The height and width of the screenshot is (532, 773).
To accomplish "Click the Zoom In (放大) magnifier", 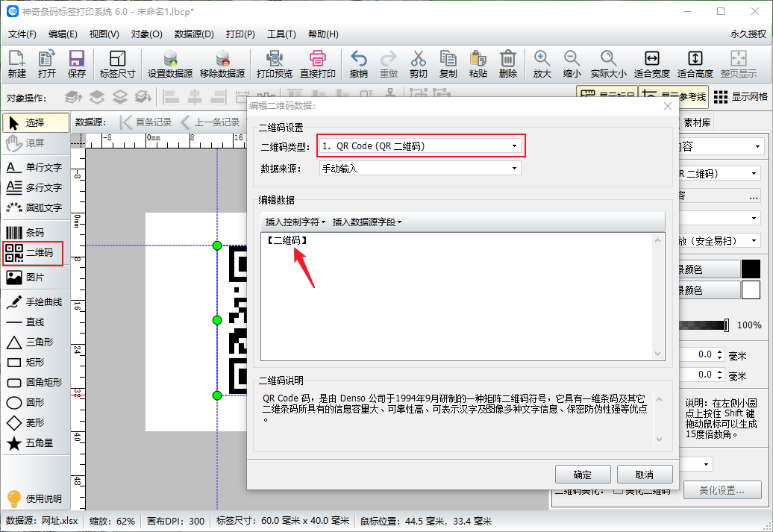I will coord(542,64).
